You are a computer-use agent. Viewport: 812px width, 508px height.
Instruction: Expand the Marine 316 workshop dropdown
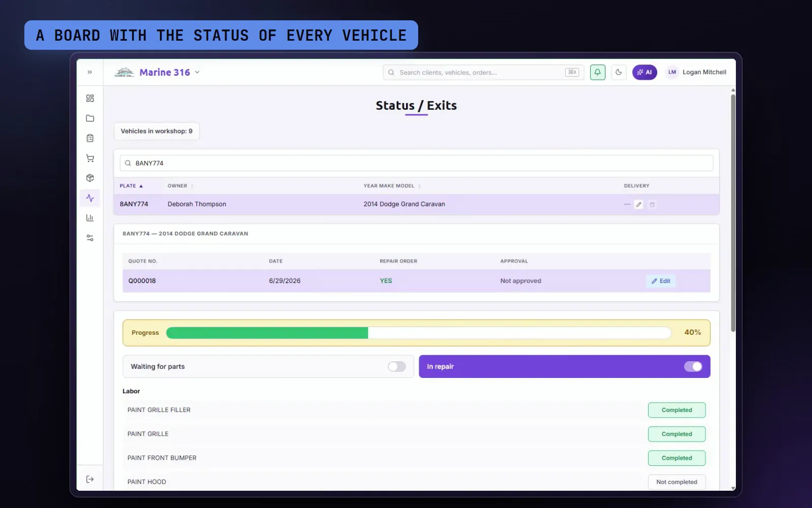[197, 72]
